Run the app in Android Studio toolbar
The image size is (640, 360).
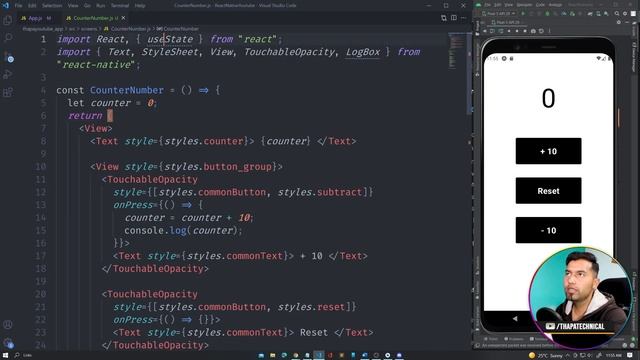[523, 13]
